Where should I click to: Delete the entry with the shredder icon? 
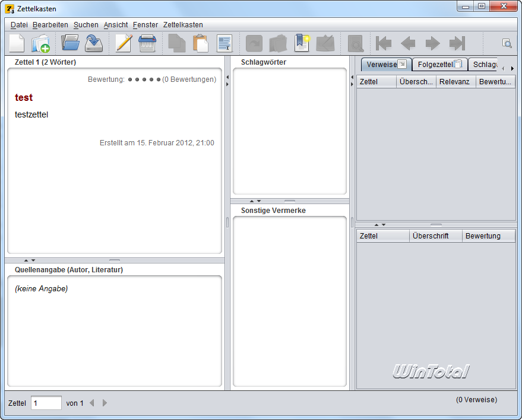[147, 43]
